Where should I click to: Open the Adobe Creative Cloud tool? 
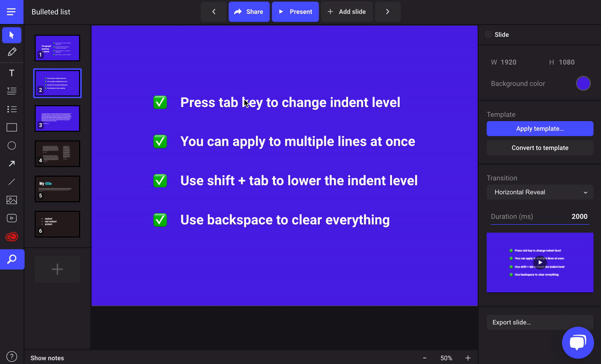click(12, 237)
